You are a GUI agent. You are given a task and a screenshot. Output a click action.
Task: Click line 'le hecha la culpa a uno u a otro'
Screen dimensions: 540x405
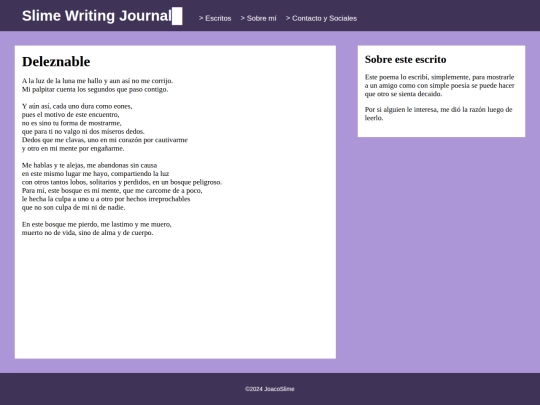click(x=106, y=199)
